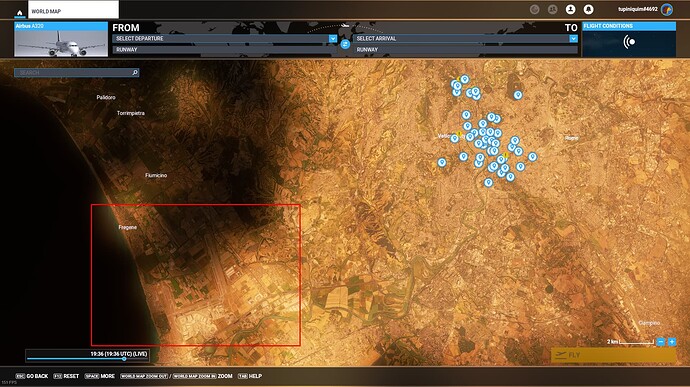The image size is (690, 387).
Task: Open the Airbus A320 aircraft selection thumbnail
Action: (61, 40)
